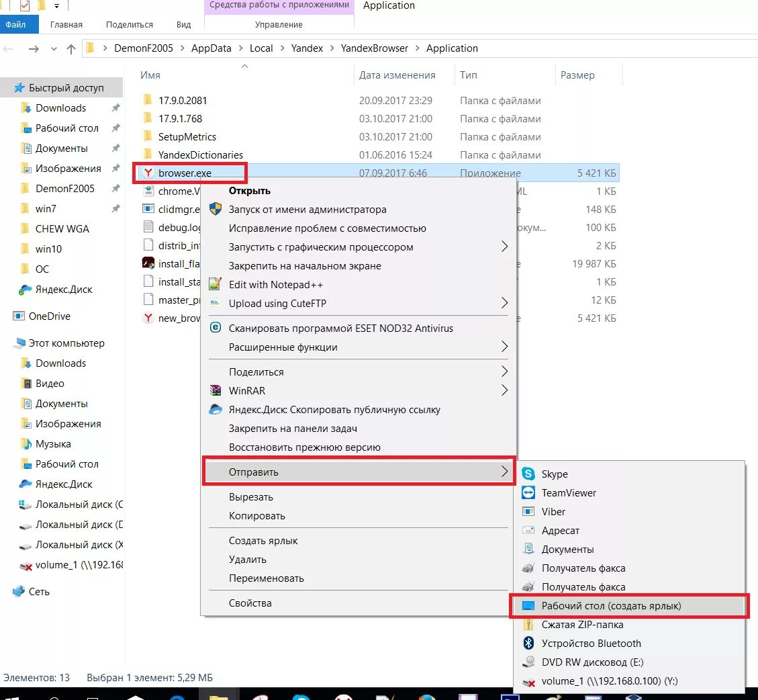Open 'CHEW WGA' in Quick Access

coord(62,229)
